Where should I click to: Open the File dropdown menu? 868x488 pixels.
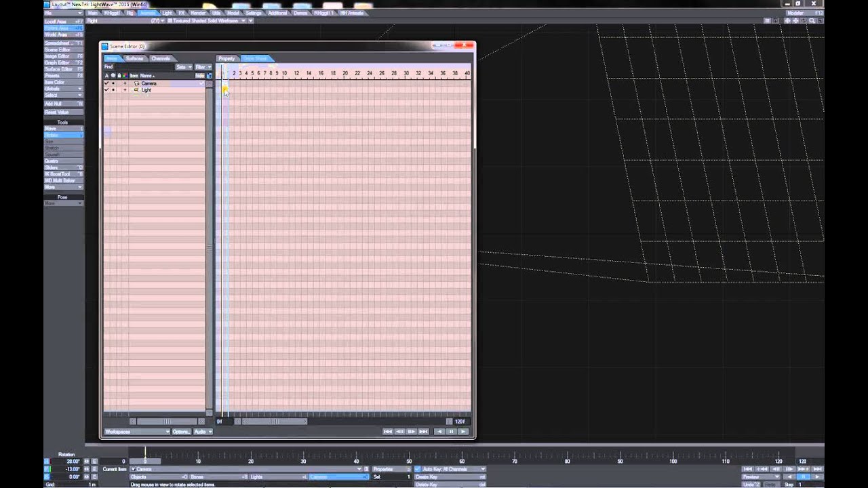coord(64,13)
